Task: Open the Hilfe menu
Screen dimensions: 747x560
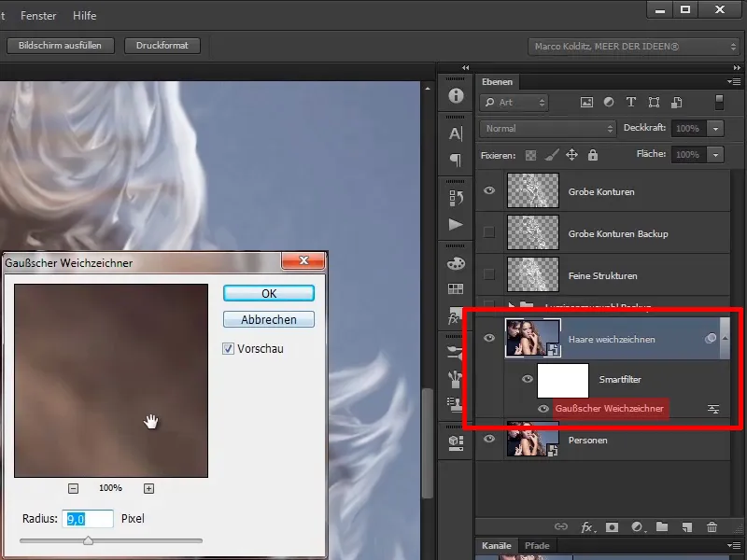Action: (84, 16)
